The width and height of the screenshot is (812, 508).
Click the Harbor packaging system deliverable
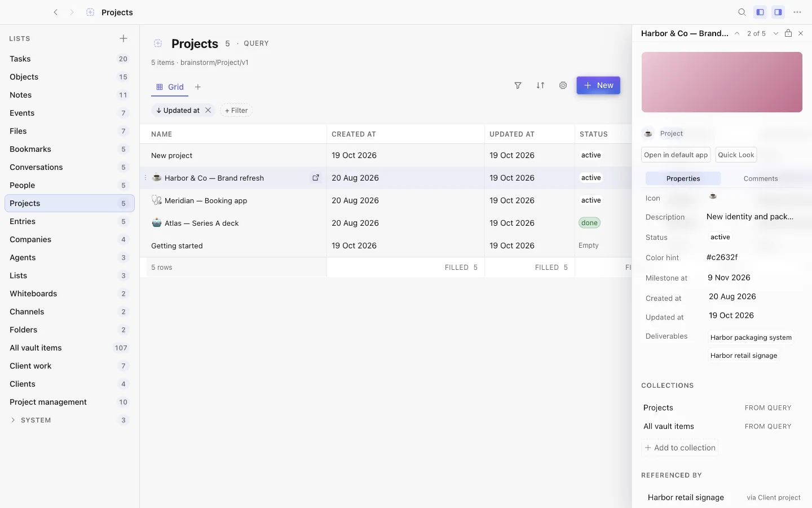(751, 338)
